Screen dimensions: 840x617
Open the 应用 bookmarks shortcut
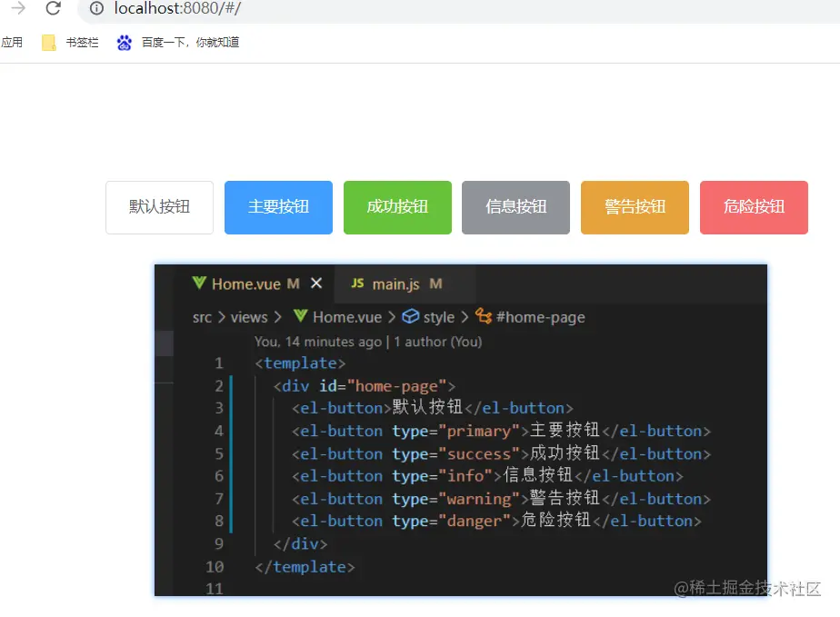point(11,43)
